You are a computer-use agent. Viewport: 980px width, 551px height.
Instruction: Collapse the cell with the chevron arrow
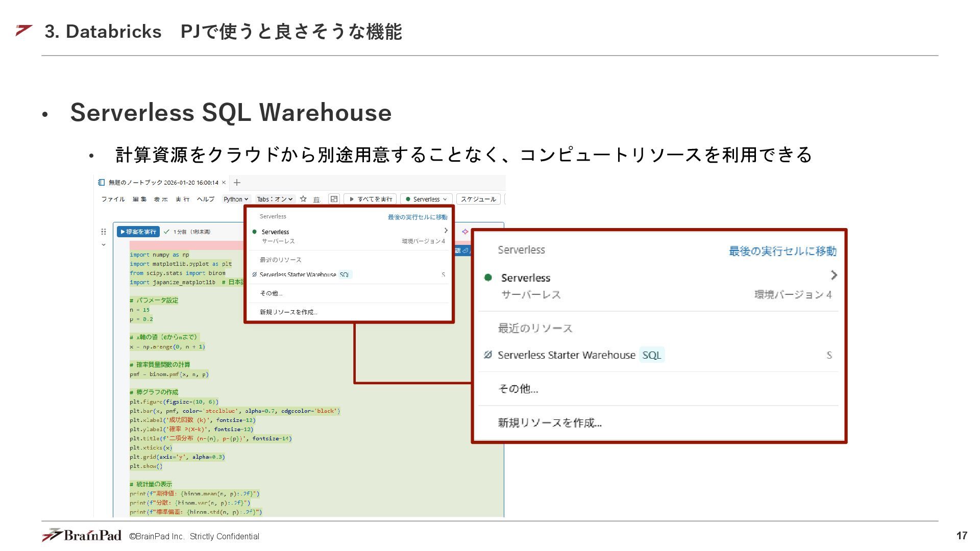(104, 245)
